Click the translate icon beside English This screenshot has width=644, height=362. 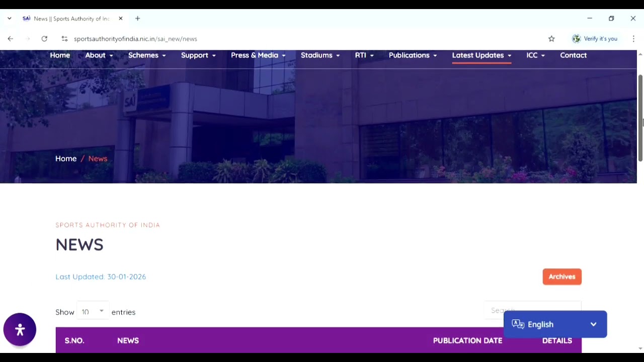coord(518,324)
